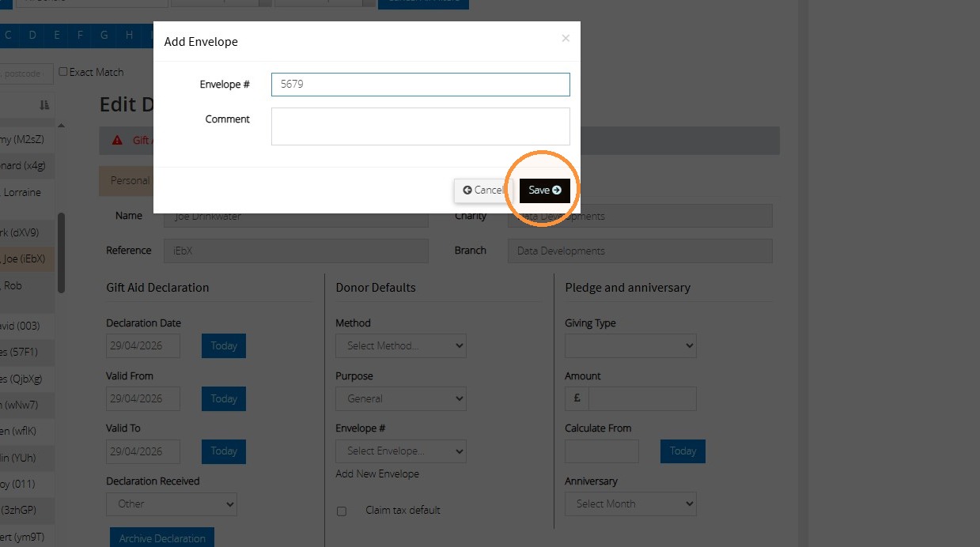Click the postcode search field

tap(26, 74)
